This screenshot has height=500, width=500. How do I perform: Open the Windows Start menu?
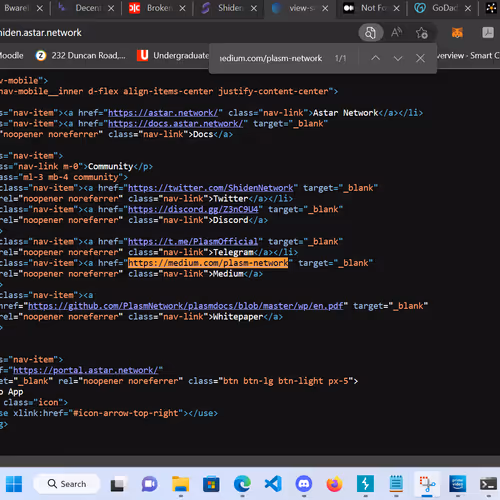coord(14,484)
